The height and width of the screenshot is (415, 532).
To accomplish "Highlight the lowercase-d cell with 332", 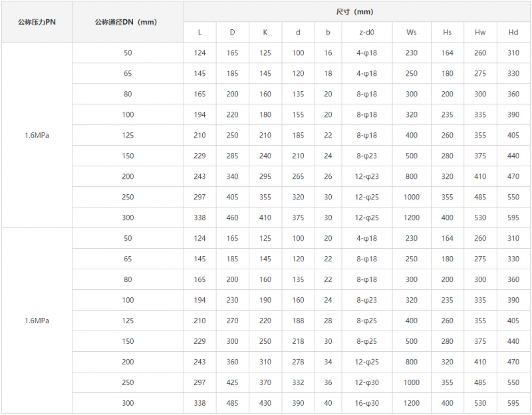I will [298, 382].
